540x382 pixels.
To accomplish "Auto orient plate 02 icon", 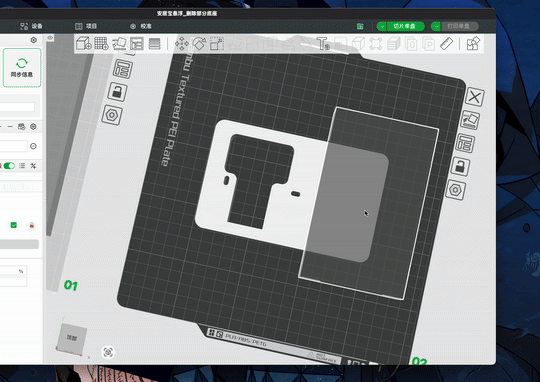I will [x=470, y=120].
